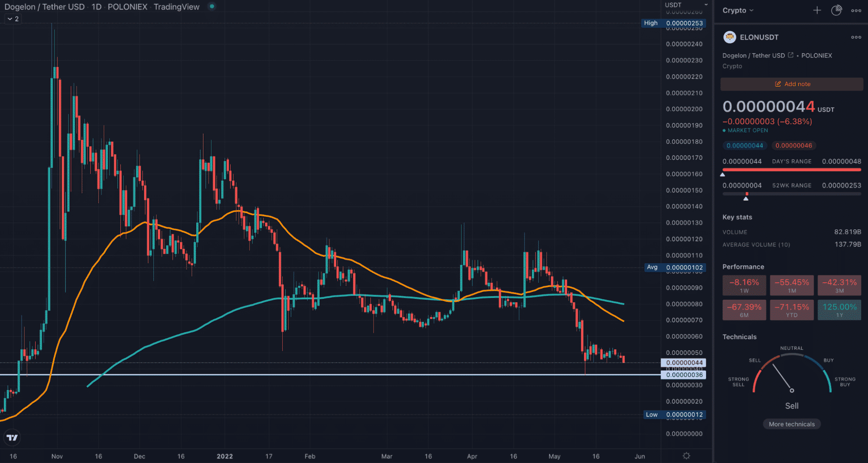Click the 1D interval label in chart title
Image resolution: width=868 pixels, height=463 pixels.
pos(96,7)
